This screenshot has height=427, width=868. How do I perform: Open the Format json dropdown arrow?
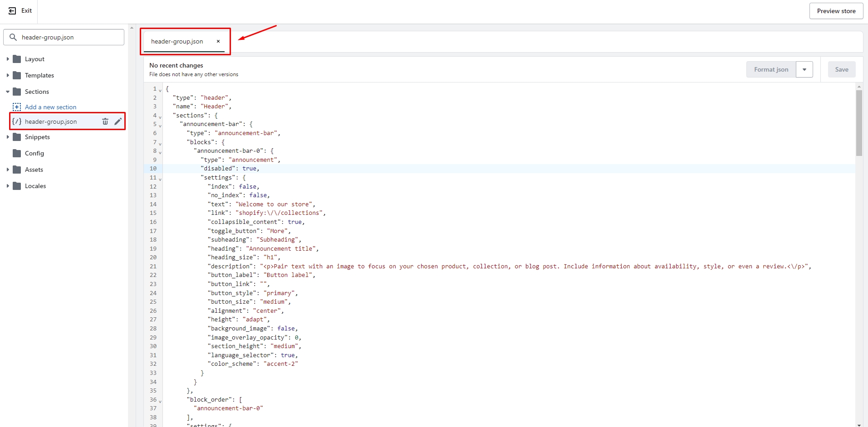(x=804, y=69)
